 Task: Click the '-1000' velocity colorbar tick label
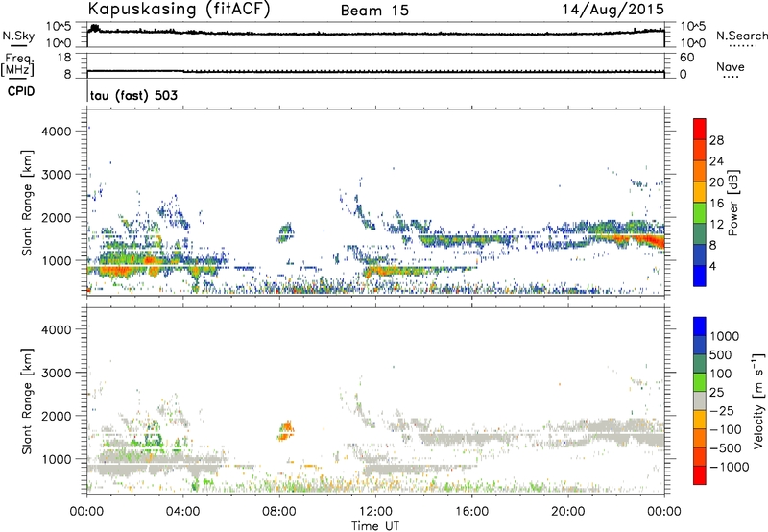tap(729, 467)
